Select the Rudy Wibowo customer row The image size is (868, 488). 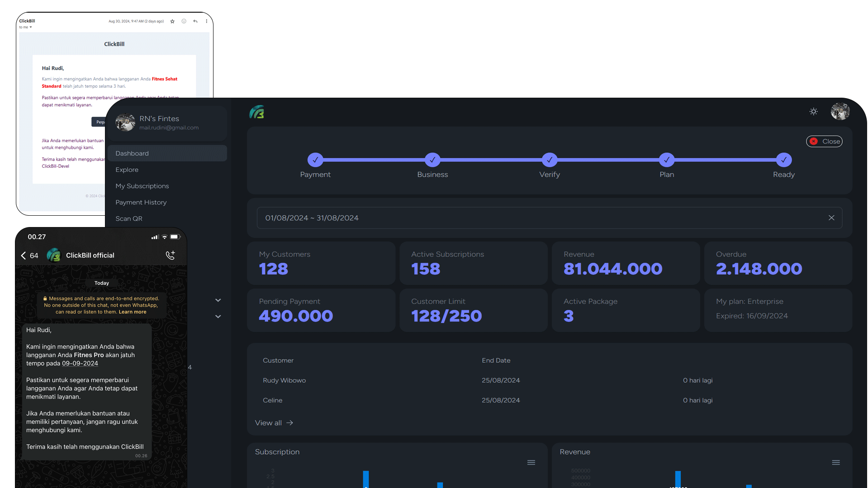[x=549, y=380]
